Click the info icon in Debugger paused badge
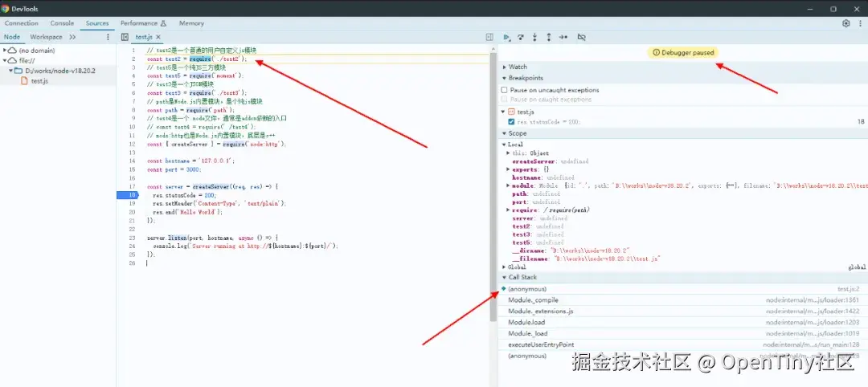 (x=656, y=52)
